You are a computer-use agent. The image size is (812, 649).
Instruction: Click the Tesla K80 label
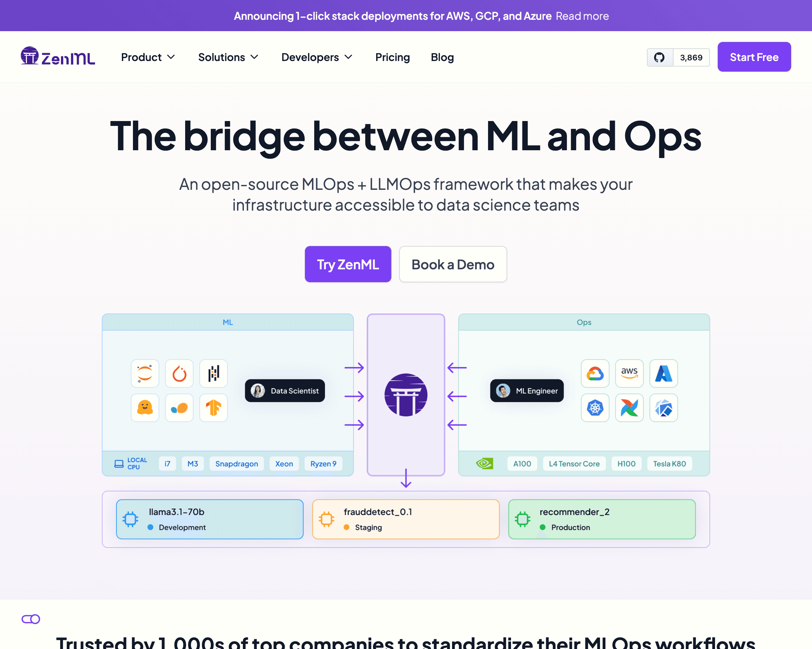(669, 464)
